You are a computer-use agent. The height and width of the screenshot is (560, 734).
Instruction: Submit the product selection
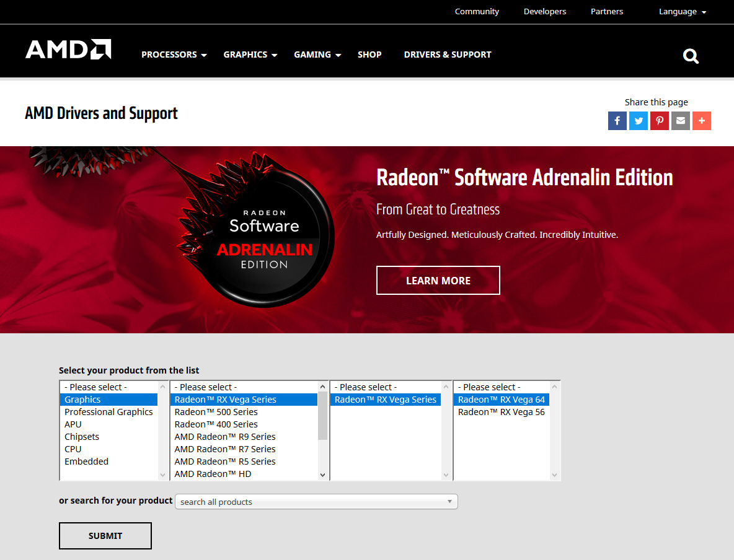(105, 536)
